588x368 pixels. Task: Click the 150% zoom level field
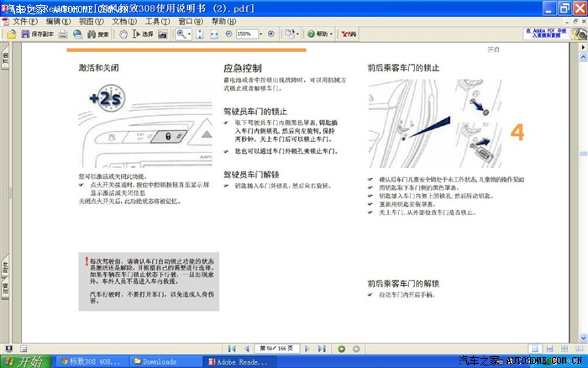247,34
